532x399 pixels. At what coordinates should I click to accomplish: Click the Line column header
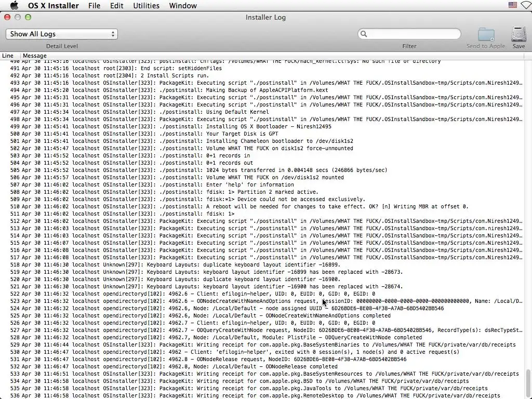point(8,56)
